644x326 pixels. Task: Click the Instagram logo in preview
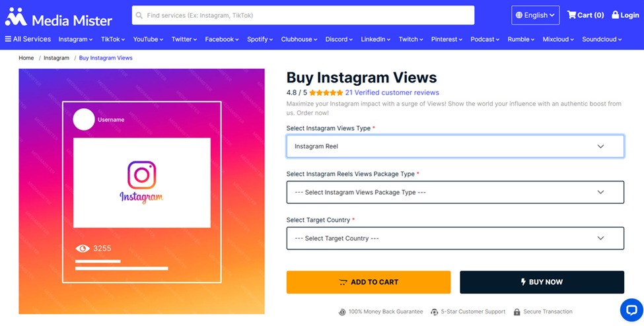[141, 175]
